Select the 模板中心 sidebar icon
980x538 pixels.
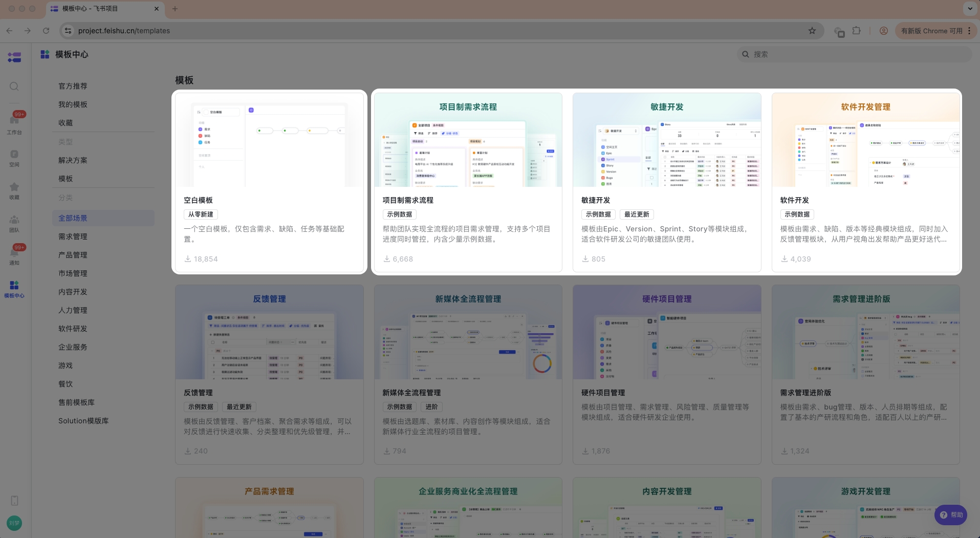click(14, 289)
